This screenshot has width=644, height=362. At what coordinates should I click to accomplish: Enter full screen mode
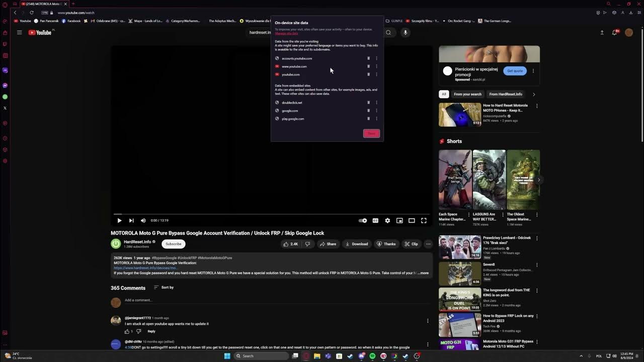coord(424,220)
